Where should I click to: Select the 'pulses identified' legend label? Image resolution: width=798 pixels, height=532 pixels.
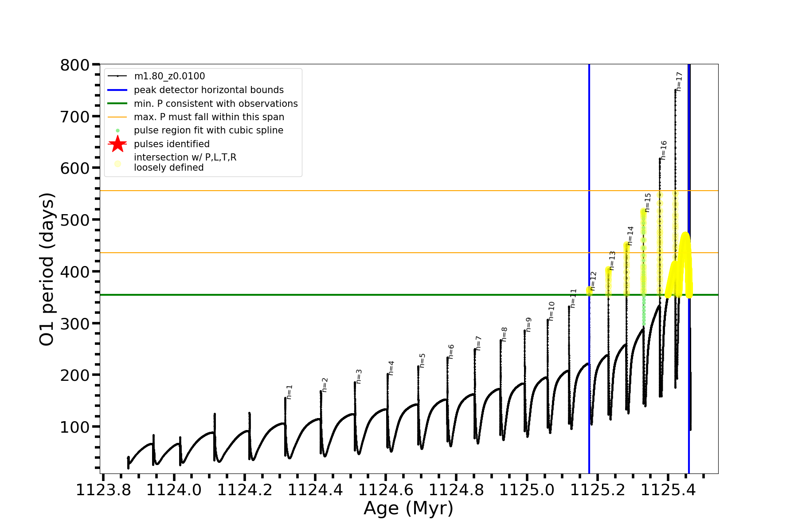point(172,144)
